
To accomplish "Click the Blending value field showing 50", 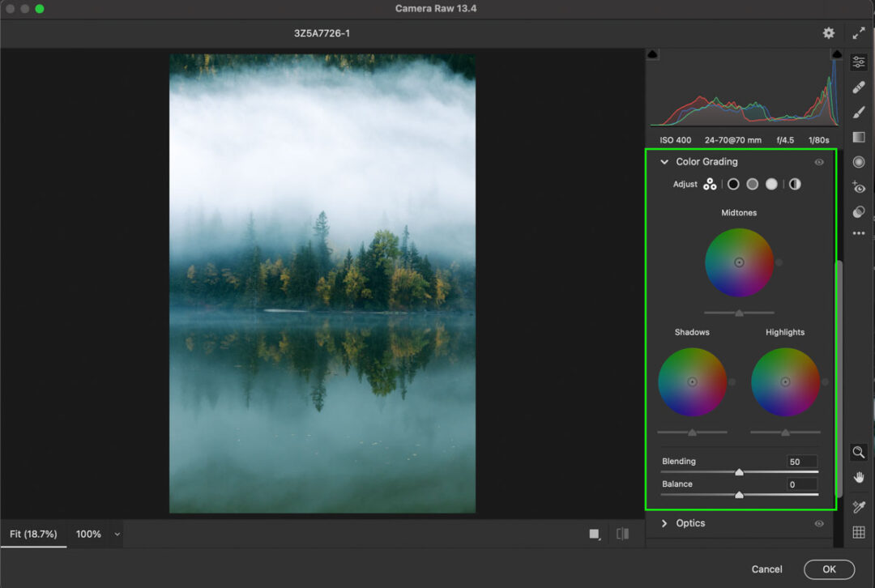I will tap(800, 461).
